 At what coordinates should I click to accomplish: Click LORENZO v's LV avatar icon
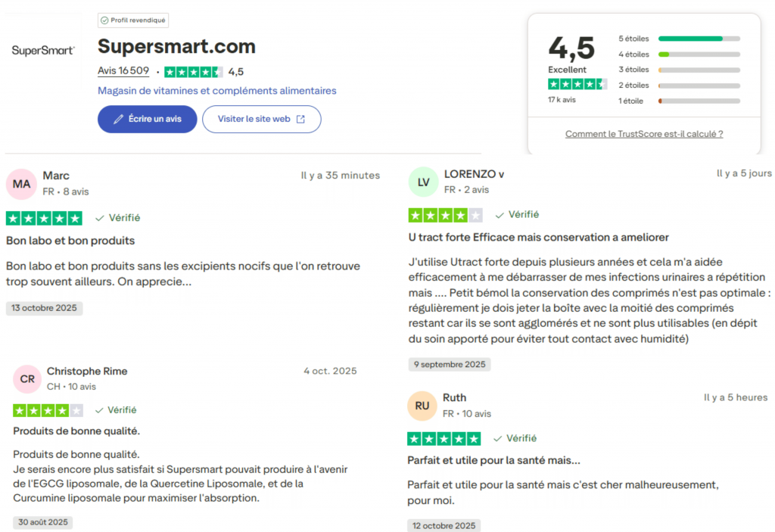(423, 182)
